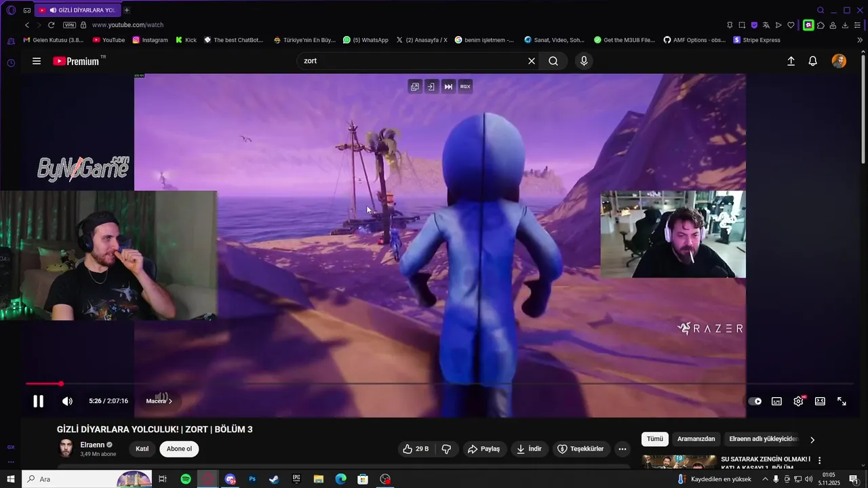The height and width of the screenshot is (488, 868).
Task: Subscribe with Abone ol button
Action: [x=179, y=449]
